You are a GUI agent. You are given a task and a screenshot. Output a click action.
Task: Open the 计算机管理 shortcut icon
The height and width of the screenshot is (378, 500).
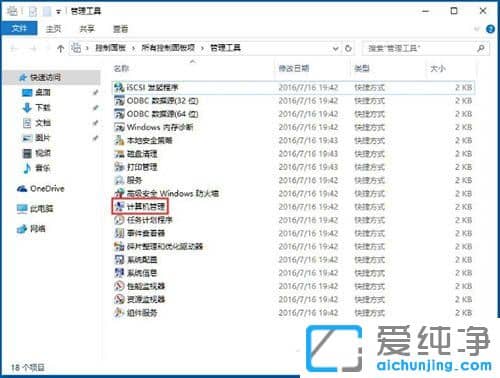(x=119, y=207)
